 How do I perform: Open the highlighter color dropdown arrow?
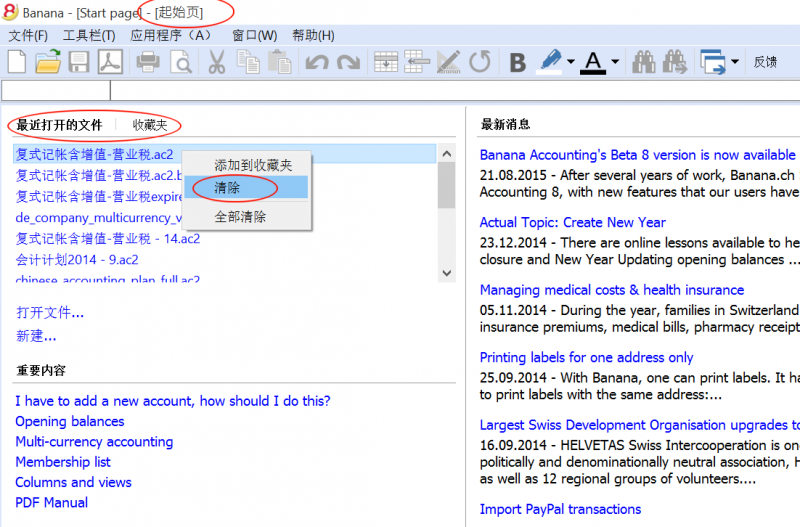coord(571,62)
